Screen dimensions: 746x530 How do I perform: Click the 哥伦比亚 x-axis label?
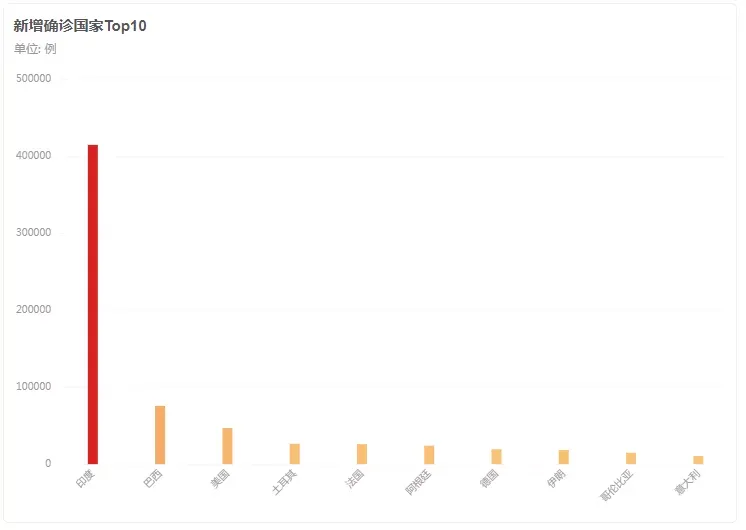pyautogui.click(x=617, y=485)
